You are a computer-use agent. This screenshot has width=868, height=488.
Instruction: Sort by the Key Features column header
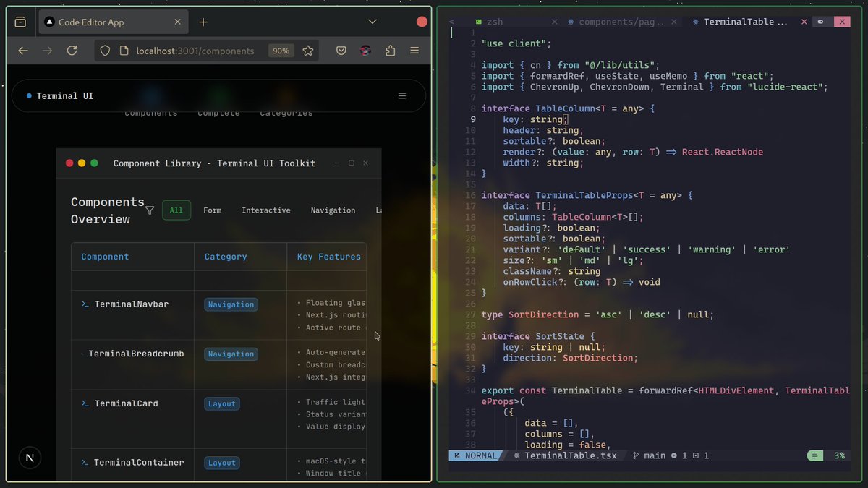(x=329, y=257)
